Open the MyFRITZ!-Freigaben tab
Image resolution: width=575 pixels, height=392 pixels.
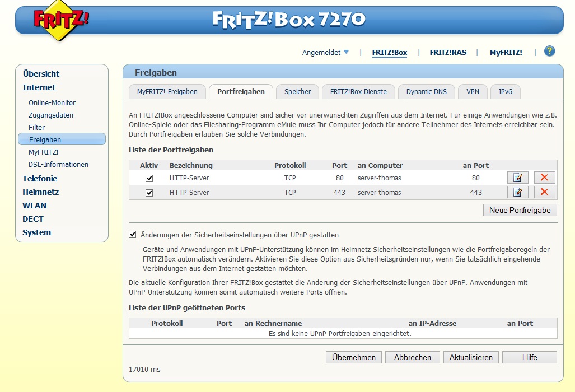pyautogui.click(x=167, y=92)
